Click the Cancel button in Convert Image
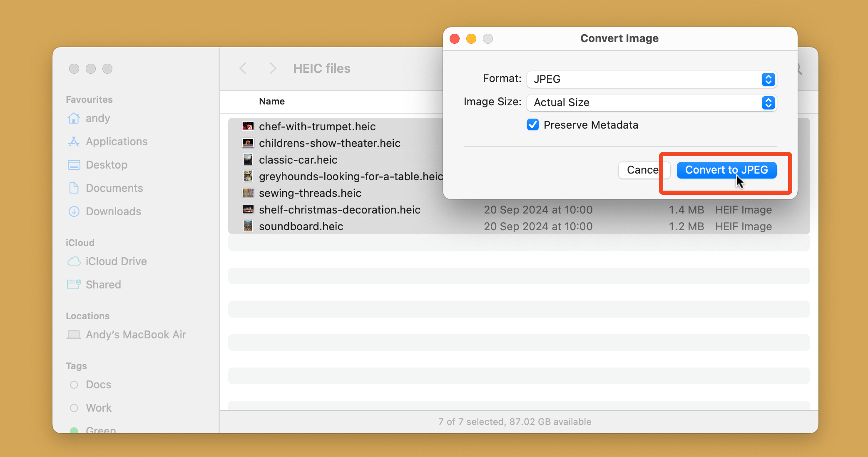 click(x=643, y=170)
